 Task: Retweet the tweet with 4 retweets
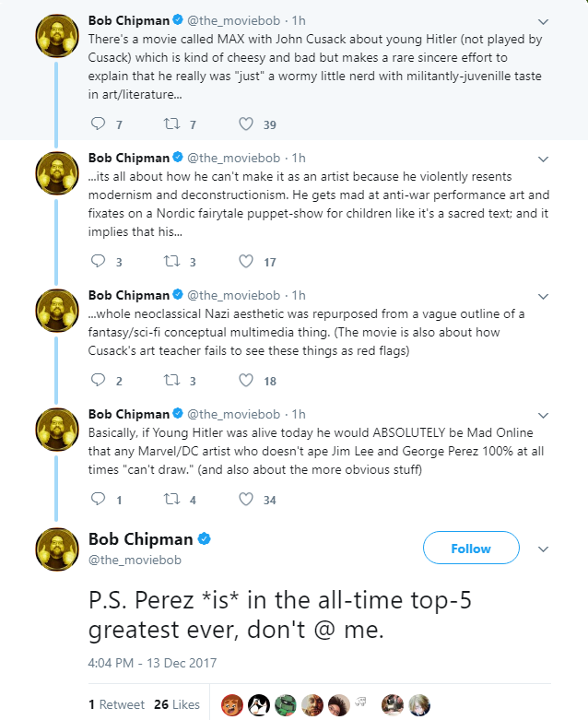172,500
